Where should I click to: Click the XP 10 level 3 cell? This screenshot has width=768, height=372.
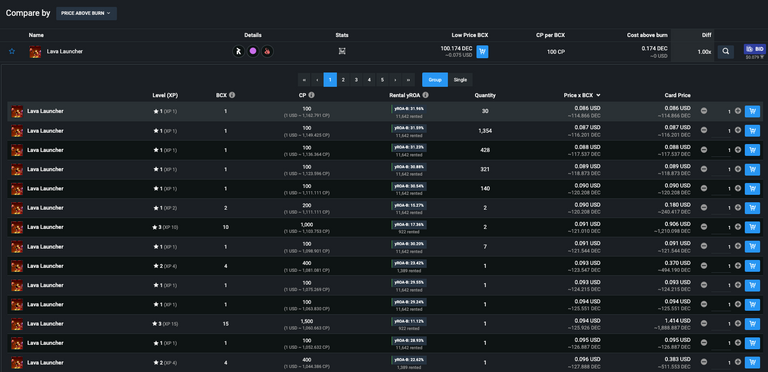pyautogui.click(x=165, y=227)
